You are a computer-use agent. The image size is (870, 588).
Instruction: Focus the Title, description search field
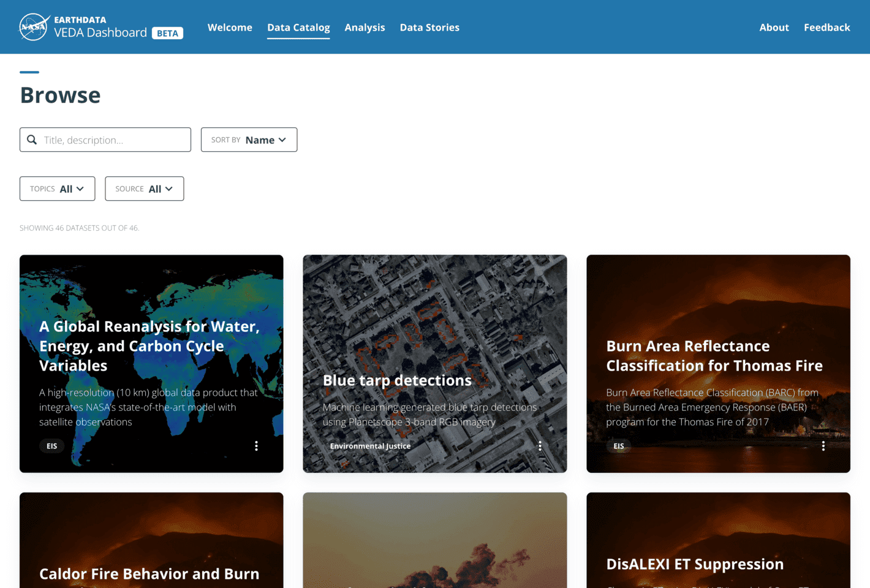click(x=113, y=140)
